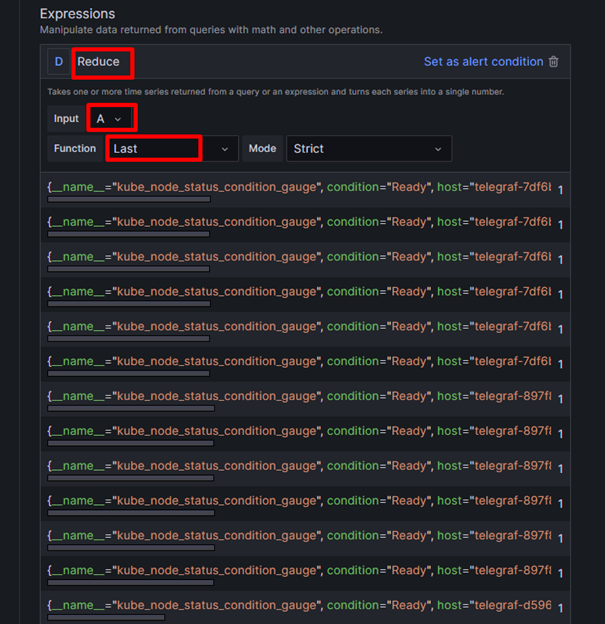This screenshot has width=605, height=624.
Task: Click the chevron arrow in the Function selector
Action: pos(224,149)
